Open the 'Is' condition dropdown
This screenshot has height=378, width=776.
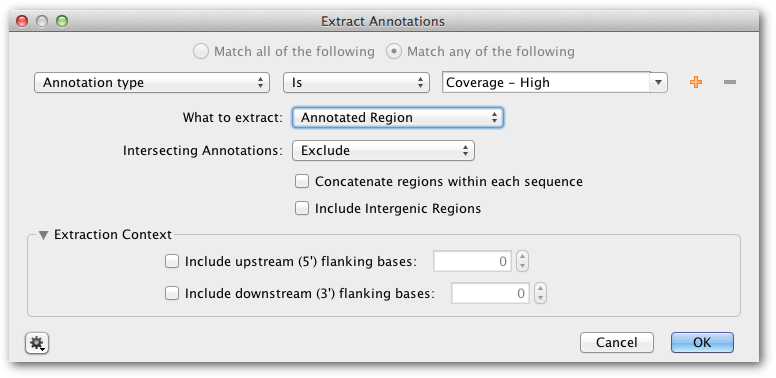(356, 83)
